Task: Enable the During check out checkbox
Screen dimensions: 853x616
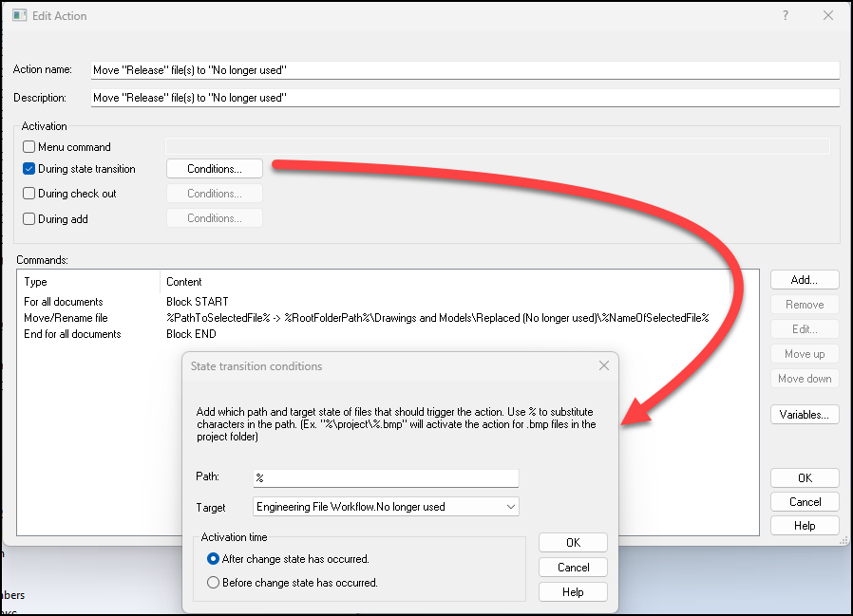Action: 29,194
